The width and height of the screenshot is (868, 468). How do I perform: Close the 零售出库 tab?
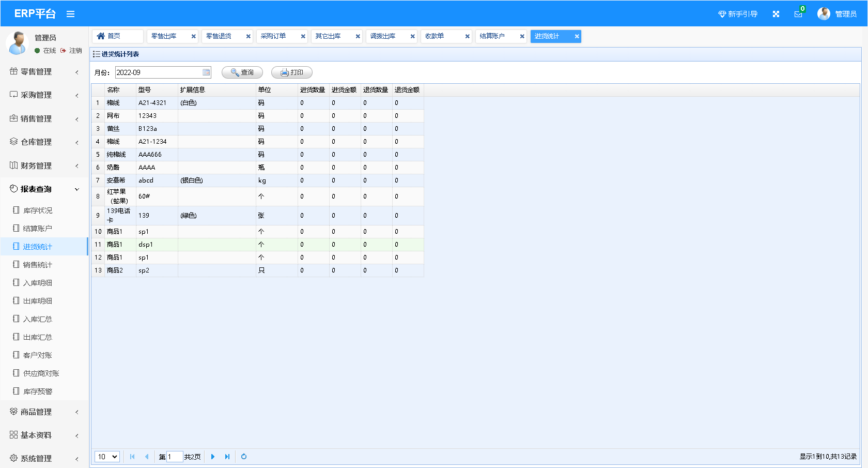[x=194, y=36]
